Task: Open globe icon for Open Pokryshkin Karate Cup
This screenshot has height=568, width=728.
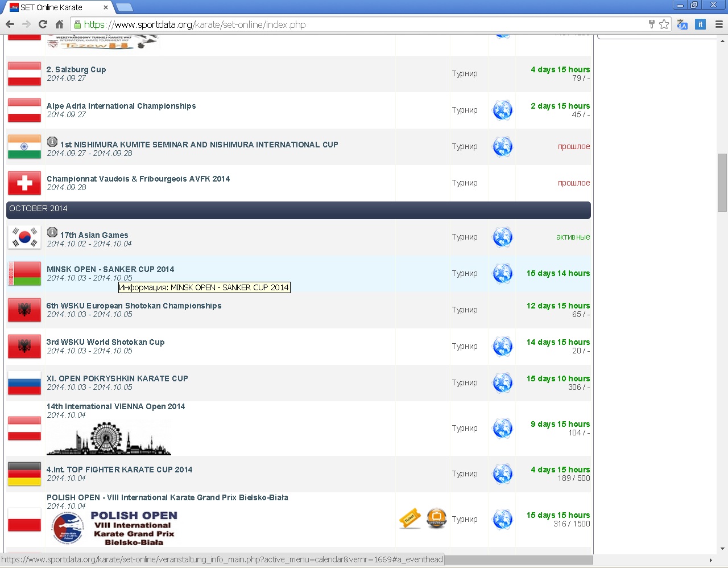Action: 502,382
